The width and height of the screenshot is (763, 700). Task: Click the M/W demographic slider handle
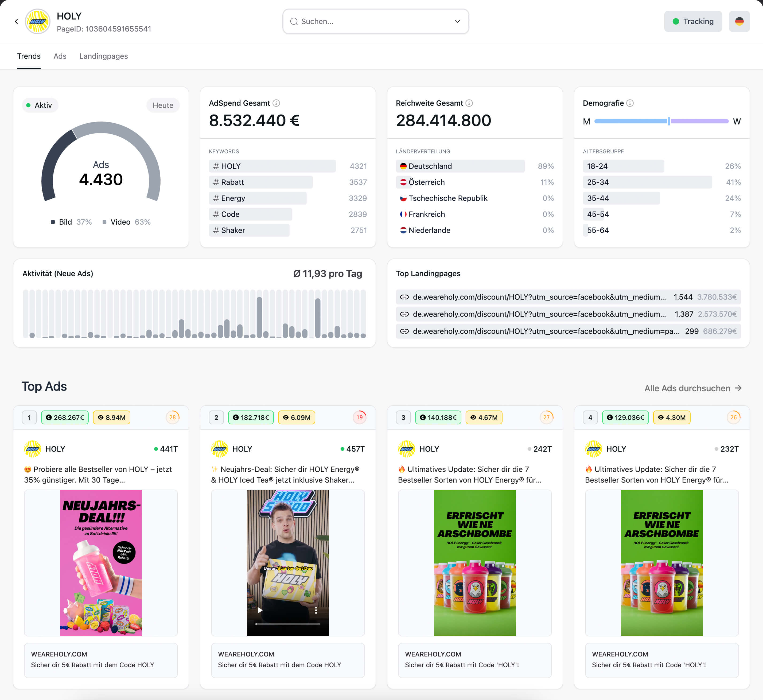[669, 121]
